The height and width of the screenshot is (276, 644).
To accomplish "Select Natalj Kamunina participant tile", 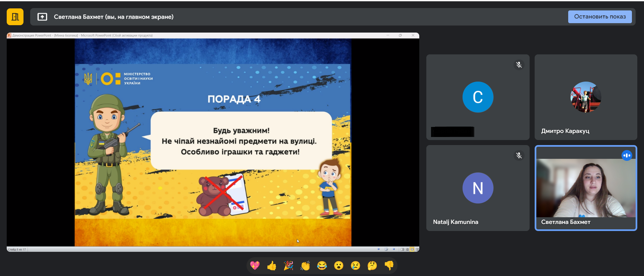I will (x=478, y=188).
